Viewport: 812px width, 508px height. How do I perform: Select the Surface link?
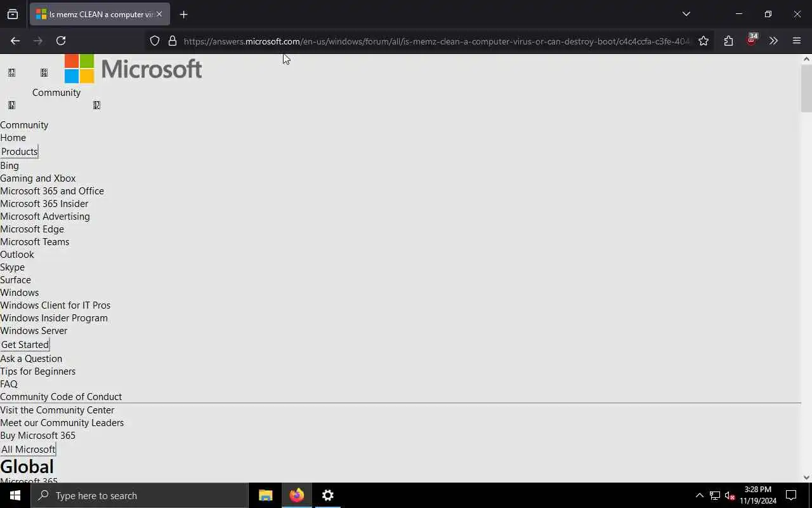15,280
